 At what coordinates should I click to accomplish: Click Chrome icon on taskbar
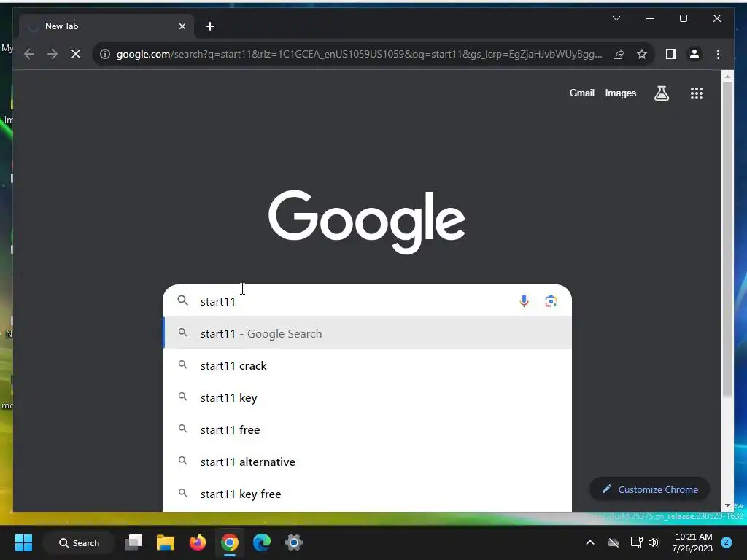(230, 542)
